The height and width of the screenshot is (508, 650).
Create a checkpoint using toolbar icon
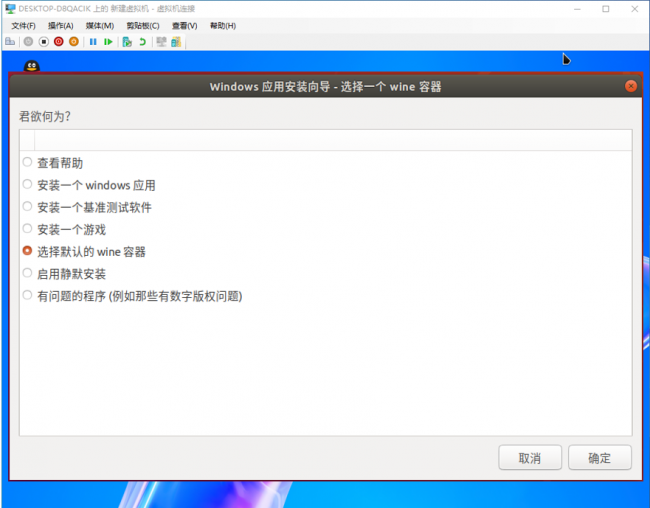point(127,41)
